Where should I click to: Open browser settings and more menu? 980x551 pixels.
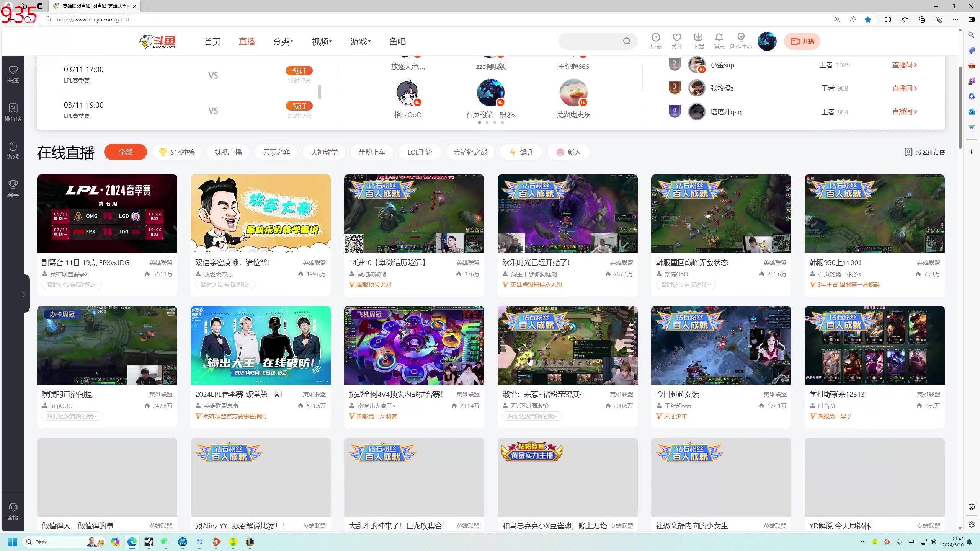(x=955, y=20)
